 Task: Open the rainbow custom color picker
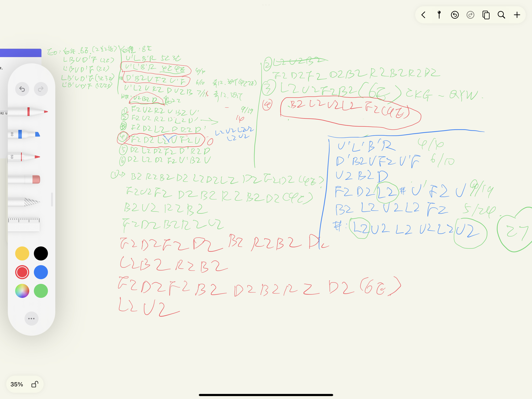click(22, 291)
